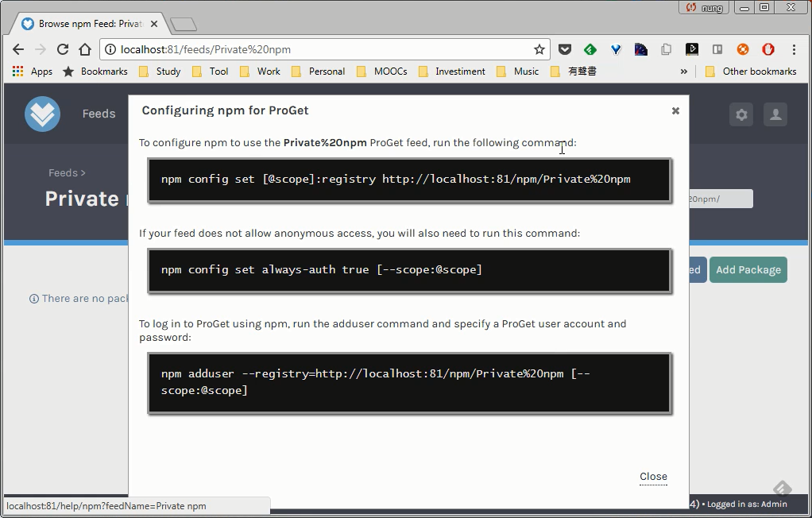Click the dark blue image extension icon

(641, 49)
